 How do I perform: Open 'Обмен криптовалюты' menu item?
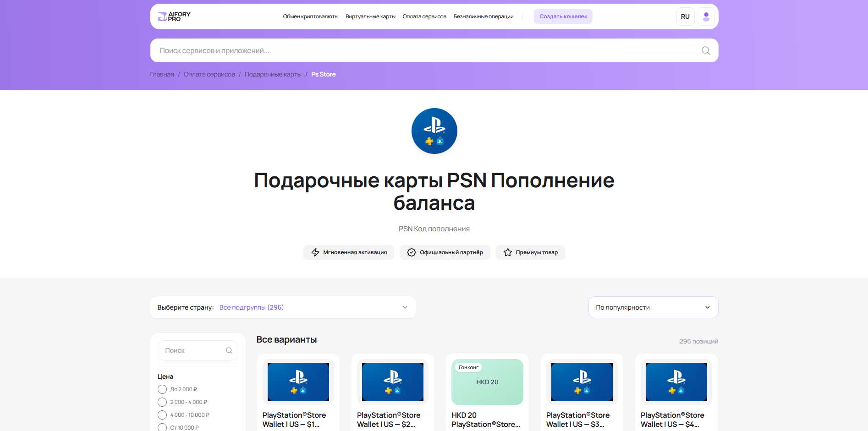[311, 16]
